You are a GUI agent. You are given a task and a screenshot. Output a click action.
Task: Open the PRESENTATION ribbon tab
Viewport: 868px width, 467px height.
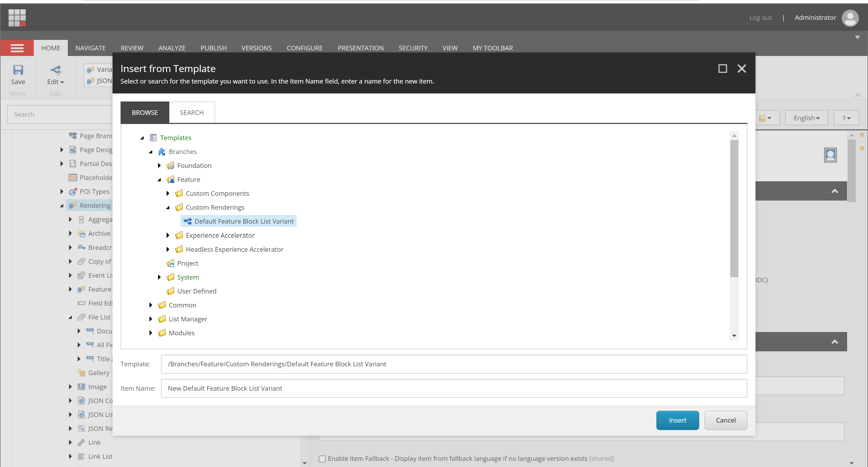click(x=360, y=48)
